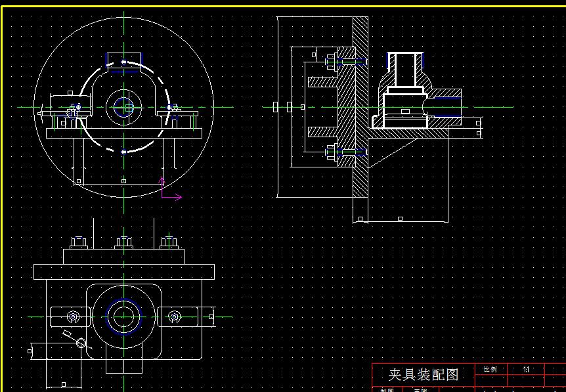The height and width of the screenshot is (392, 566).
Task: Select the 夹具装配图 title text
Action: pyautogui.click(x=424, y=375)
